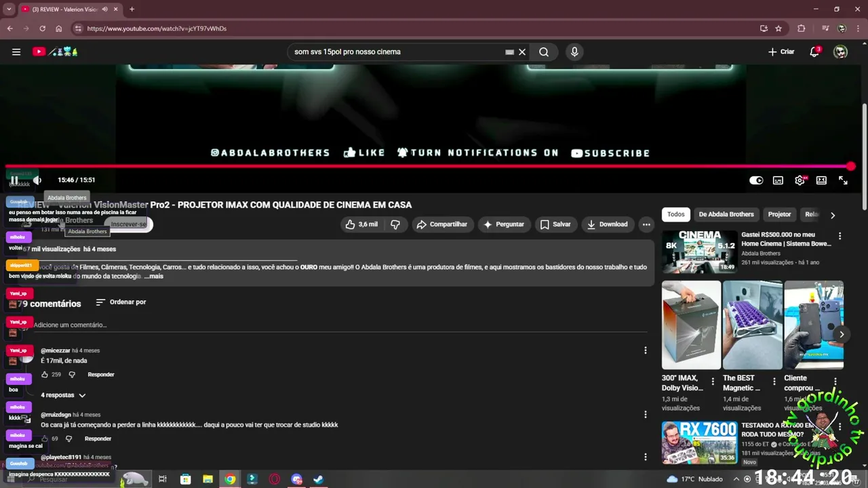Subscribe with Inscrever-se button
The width and height of the screenshot is (868, 488).
point(128,224)
